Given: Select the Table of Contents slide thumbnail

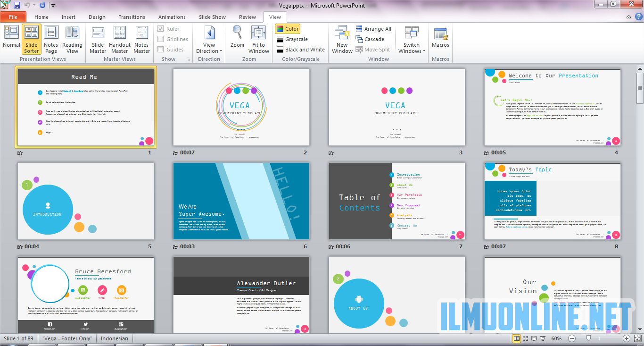Looking at the screenshot, I should coord(396,201).
